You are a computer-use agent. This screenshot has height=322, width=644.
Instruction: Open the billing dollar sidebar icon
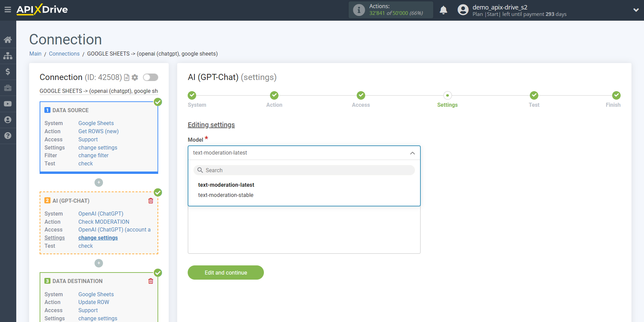point(8,72)
